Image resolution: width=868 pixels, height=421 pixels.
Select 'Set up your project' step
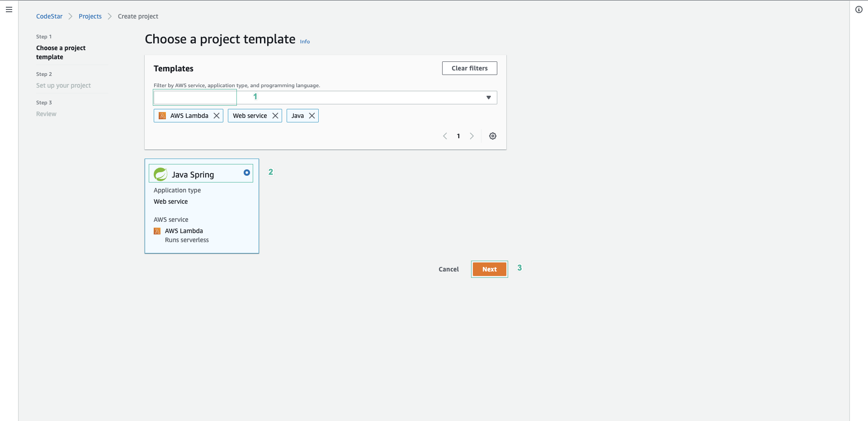point(63,85)
